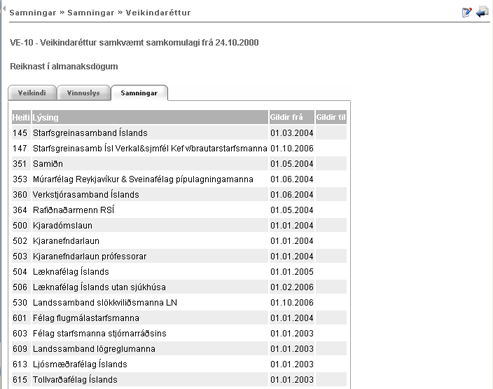Click Læknafélag Íslands utan sjúkhúsa
493x389 pixels.
pos(179,287)
